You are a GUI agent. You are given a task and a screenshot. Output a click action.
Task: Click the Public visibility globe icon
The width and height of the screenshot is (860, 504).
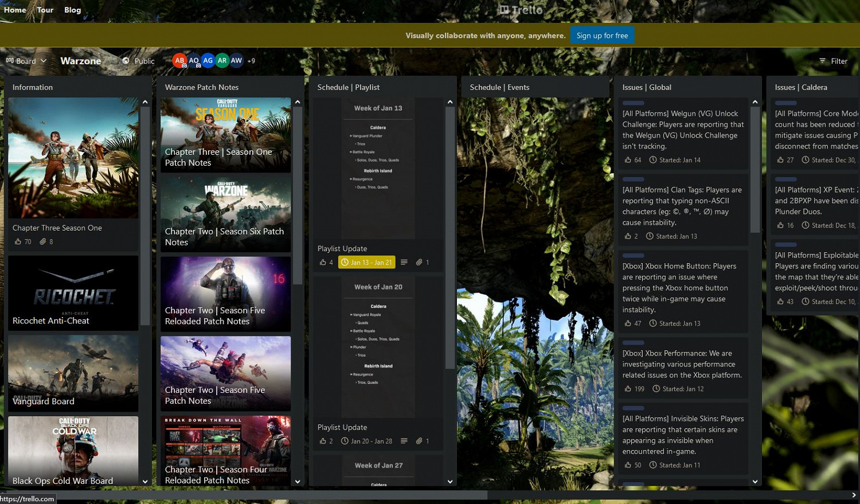coord(126,61)
